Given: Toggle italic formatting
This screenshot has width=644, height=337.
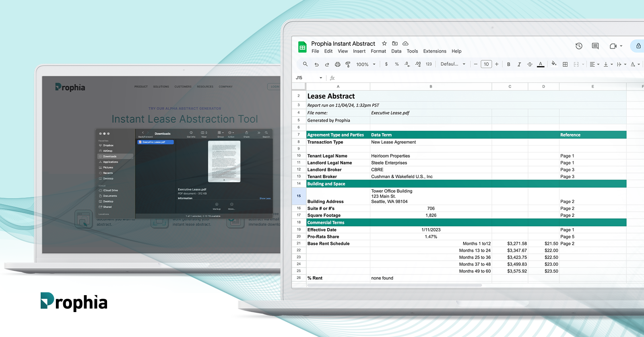Looking at the screenshot, I should click(519, 64).
